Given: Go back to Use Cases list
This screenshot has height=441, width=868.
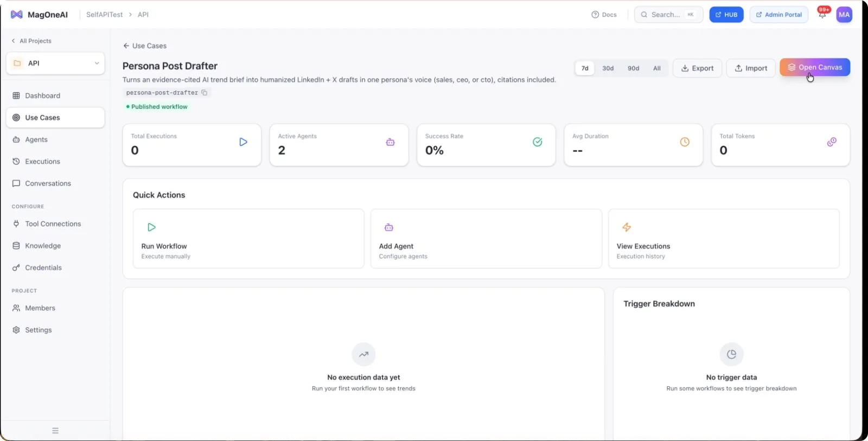Looking at the screenshot, I should click(145, 46).
